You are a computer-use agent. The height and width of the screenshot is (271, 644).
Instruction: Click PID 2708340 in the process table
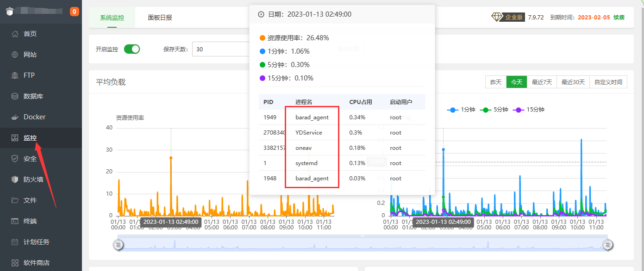[274, 133]
